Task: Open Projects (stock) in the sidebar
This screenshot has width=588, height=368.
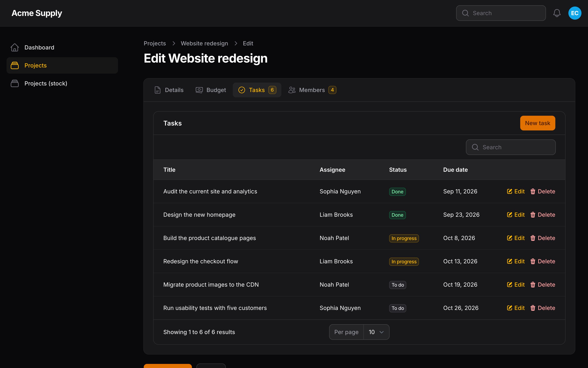Action: tap(62, 83)
